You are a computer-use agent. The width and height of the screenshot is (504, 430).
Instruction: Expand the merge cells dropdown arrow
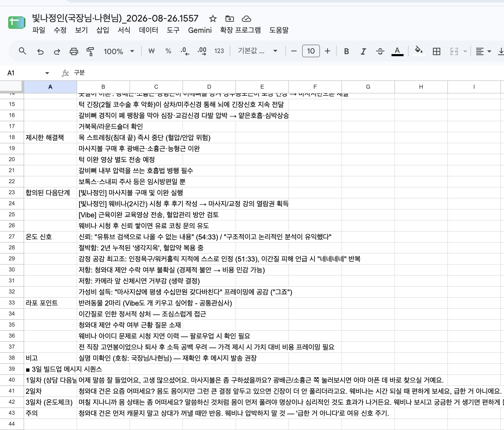(x=465, y=51)
